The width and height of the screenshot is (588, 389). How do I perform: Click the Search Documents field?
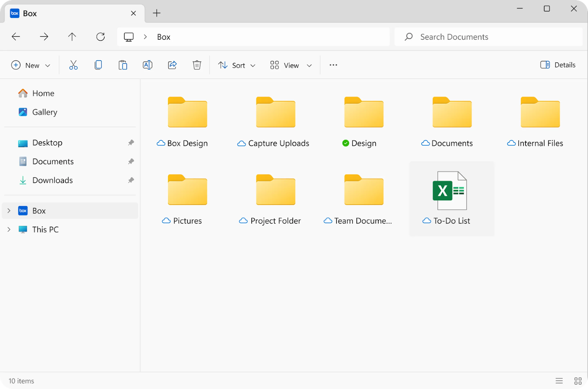tap(488, 37)
